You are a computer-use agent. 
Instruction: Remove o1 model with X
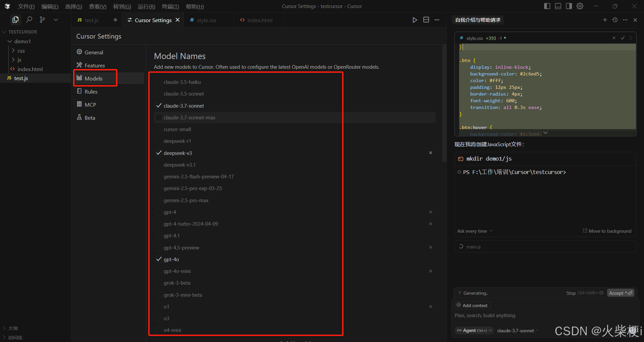tap(431, 307)
